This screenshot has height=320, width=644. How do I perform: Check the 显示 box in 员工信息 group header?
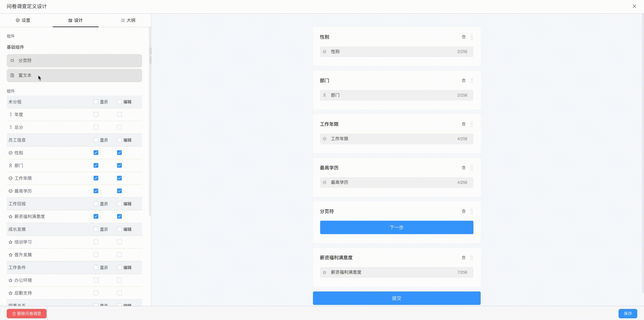(96, 140)
